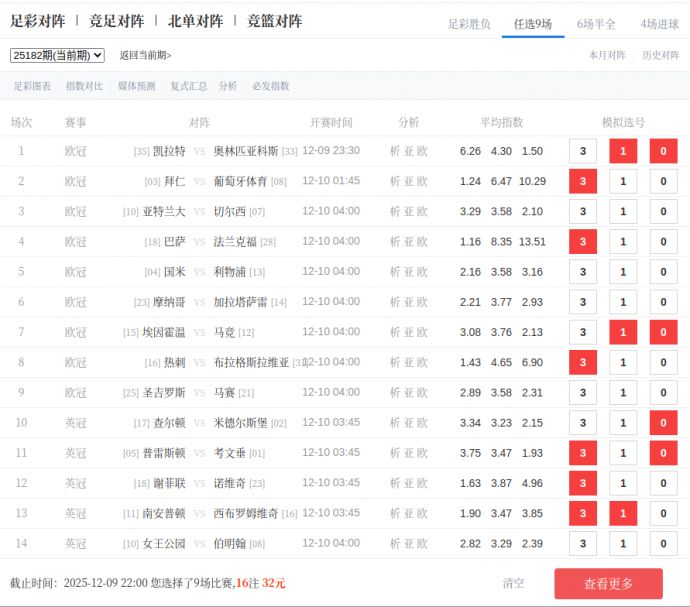Open the 25182期 period dropdown
Screen dimensions: 690x607
(57, 55)
